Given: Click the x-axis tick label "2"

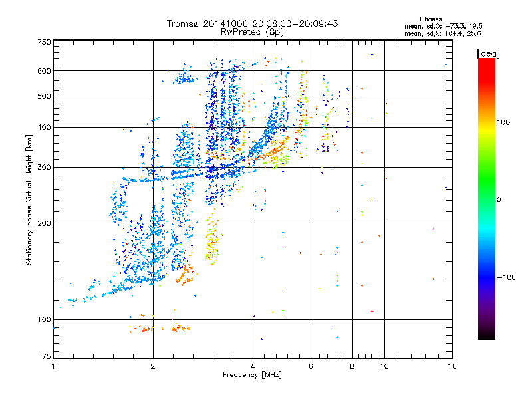Looking at the screenshot, I should pos(153,366).
